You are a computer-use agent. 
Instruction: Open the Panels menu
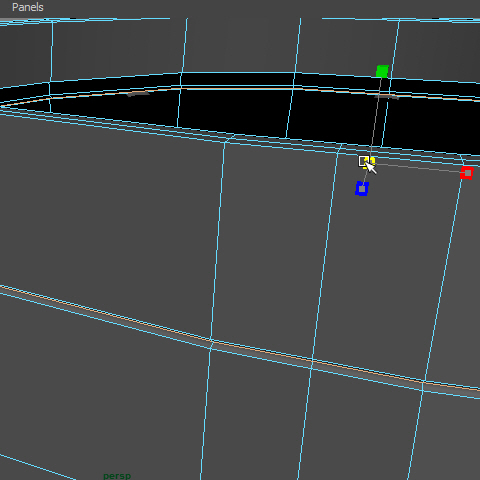tap(28, 7)
